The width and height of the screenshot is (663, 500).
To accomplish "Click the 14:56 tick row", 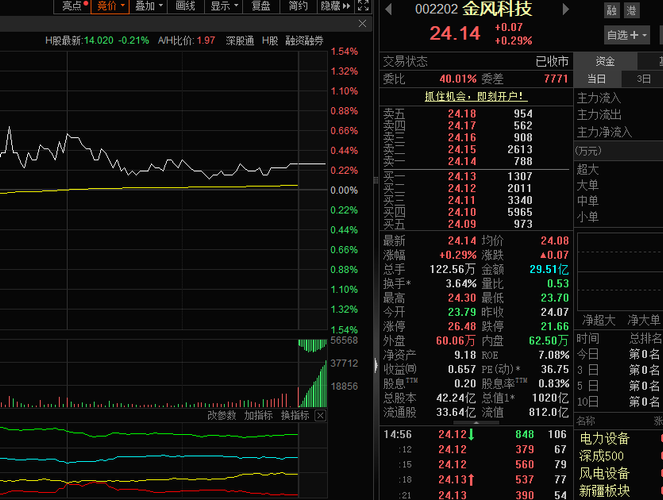I will [475, 434].
